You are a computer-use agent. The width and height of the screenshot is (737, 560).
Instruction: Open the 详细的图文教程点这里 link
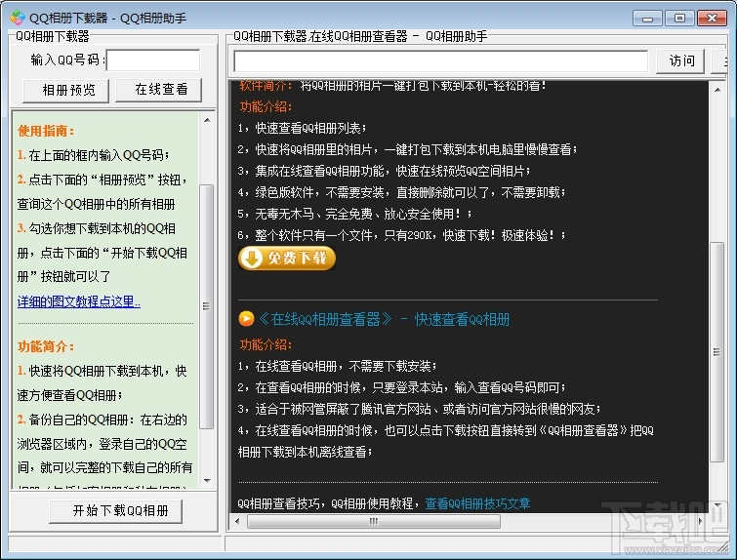coord(79,301)
